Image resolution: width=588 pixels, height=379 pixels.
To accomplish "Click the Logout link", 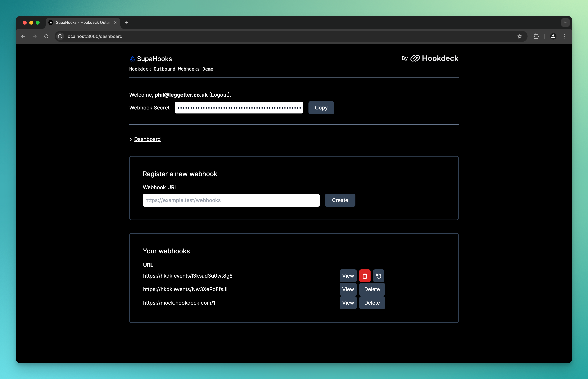I will point(219,95).
